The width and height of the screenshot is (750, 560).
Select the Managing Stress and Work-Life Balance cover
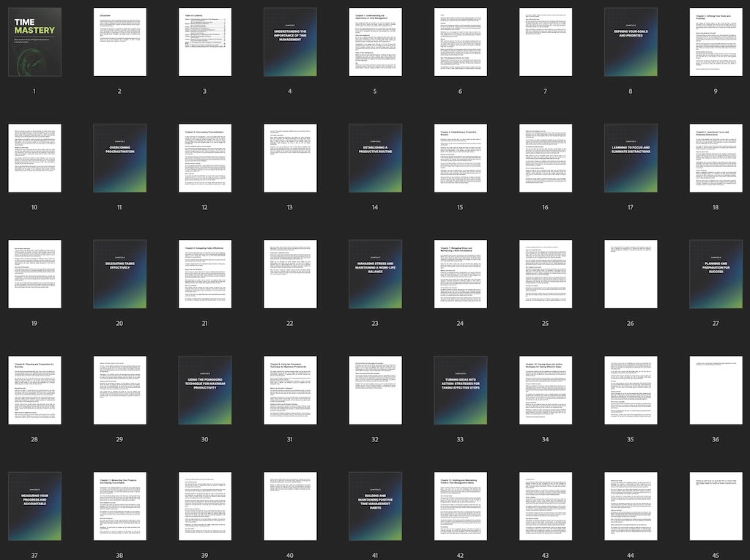pyautogui.click(x=375, y=274)
